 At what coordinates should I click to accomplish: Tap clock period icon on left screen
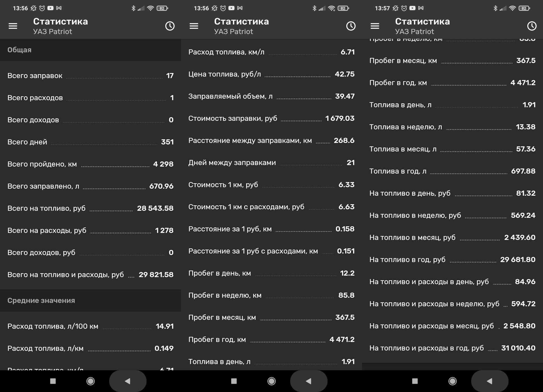point(170,26)
